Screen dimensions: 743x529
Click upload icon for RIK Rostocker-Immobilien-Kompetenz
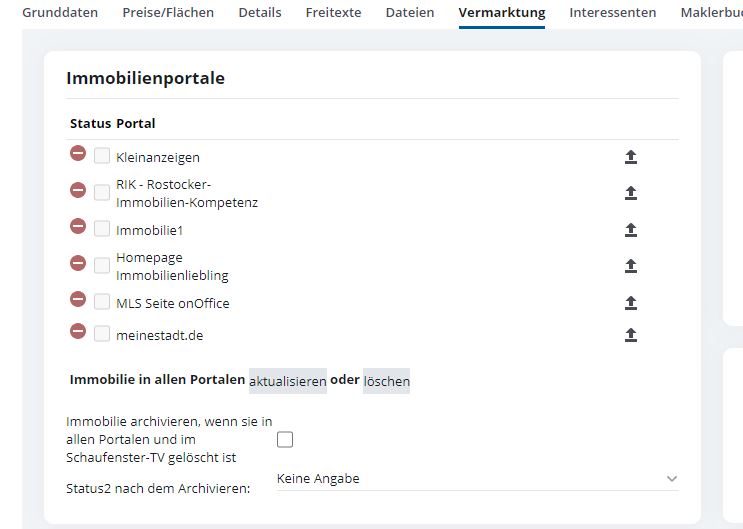631,193
